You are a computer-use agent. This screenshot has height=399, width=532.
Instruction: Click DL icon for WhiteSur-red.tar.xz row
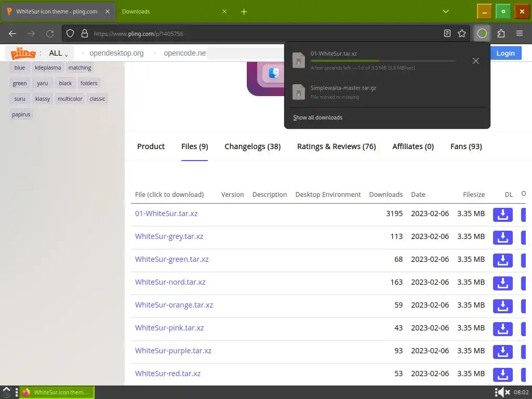click(502, 375)
